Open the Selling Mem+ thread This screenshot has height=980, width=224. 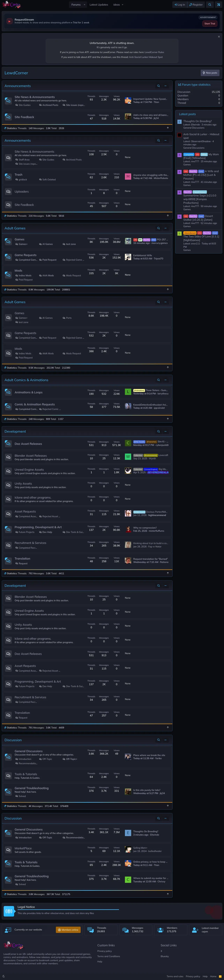coord(140,848)
